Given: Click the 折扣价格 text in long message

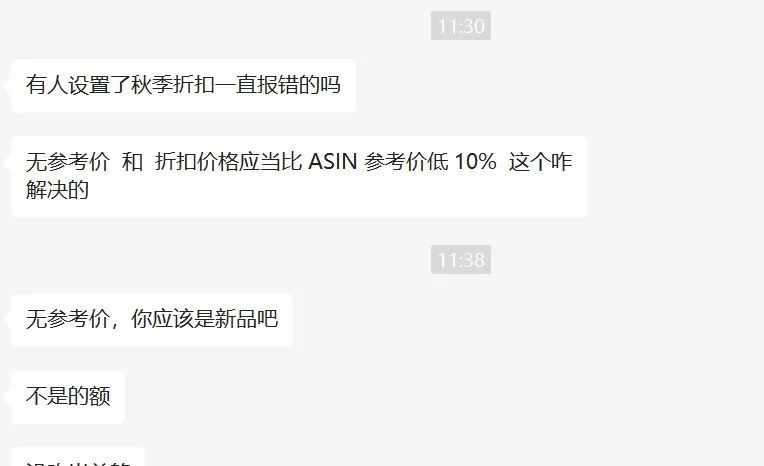Looking at the screenshot, I should click(197, 162).
